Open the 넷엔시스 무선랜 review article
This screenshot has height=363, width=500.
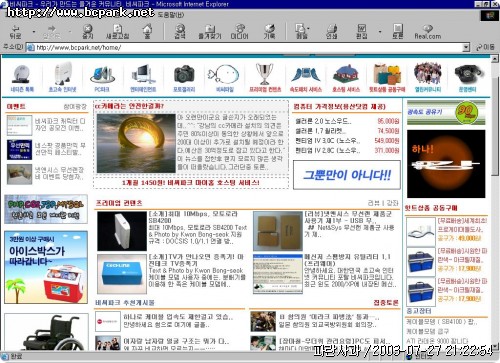[348, 217]
